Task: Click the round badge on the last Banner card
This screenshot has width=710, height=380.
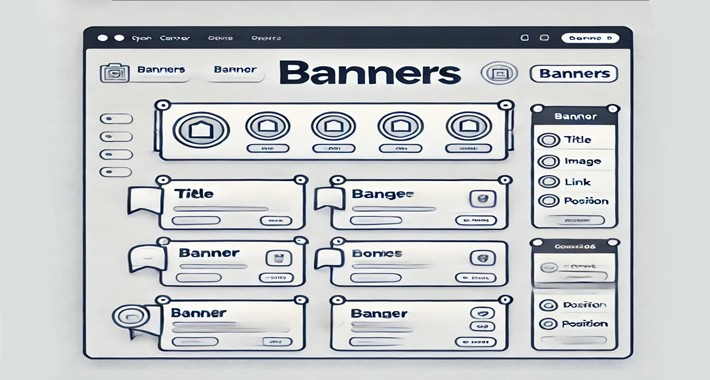Action: click(130, 316)
